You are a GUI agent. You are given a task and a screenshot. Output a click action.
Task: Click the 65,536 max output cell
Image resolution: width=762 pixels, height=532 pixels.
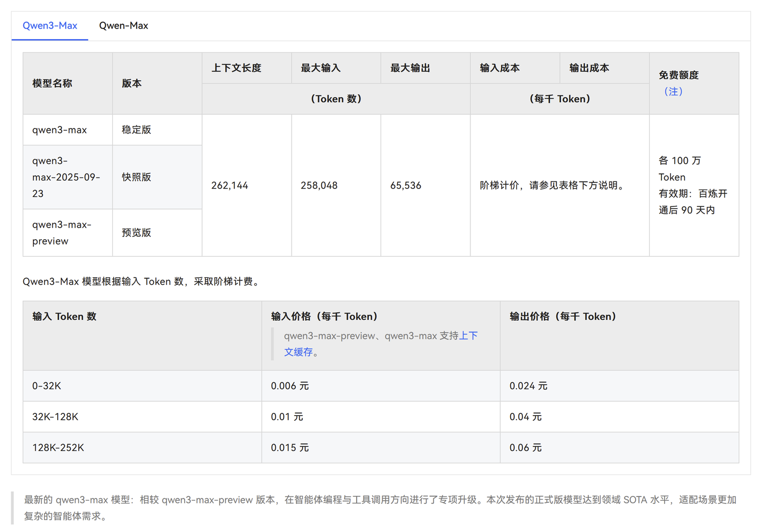(x=405, y=185)
